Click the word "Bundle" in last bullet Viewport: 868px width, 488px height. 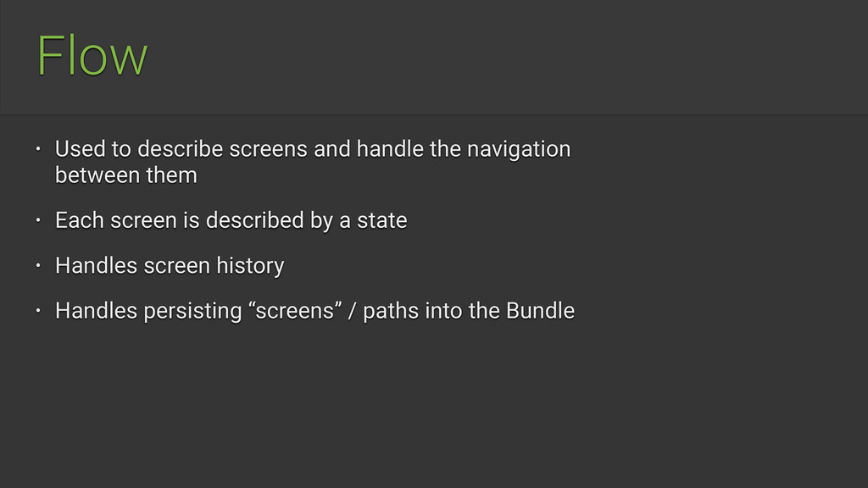click(x=540, y=310)
